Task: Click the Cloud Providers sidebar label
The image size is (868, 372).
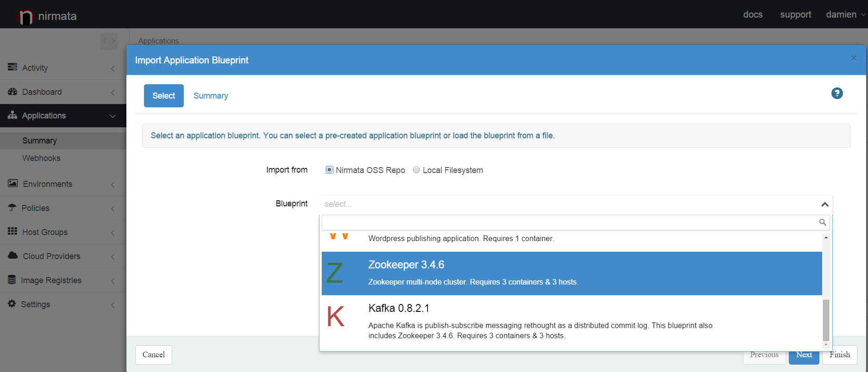Action: point(51,256)
